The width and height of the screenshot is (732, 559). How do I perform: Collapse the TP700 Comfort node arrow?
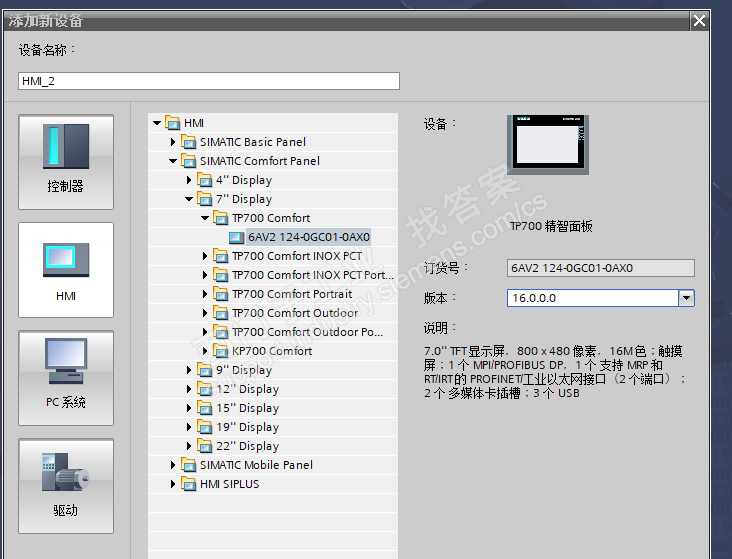(x=205, y=218)
